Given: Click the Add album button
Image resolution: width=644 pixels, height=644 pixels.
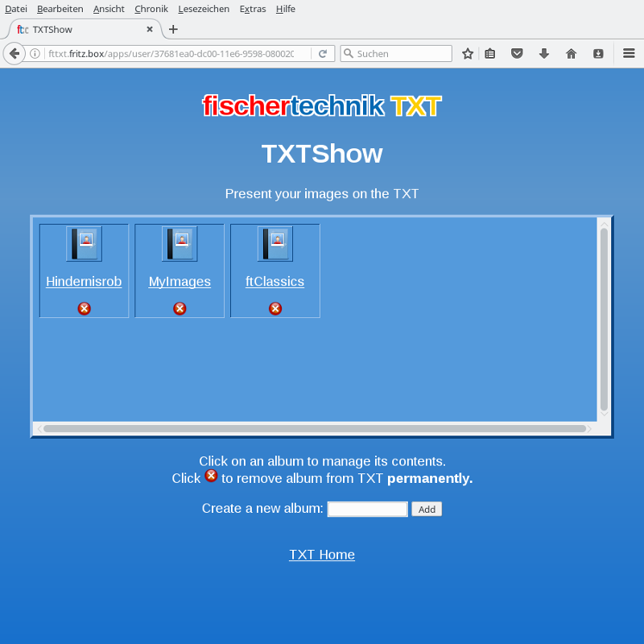Looking at the screenshot, I should click(427, 510).
